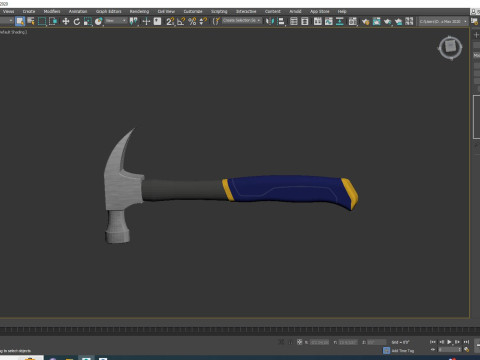Activate the Select and Scale tool
Image resolution: width=480 pixels, height=360 pixels.
pyautogui.click(x=88, y=21)
